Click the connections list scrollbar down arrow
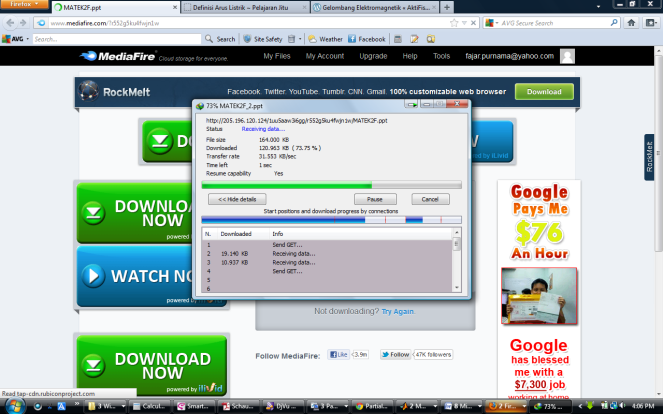This screenshot has width=663, height=414. click(456, 288)
